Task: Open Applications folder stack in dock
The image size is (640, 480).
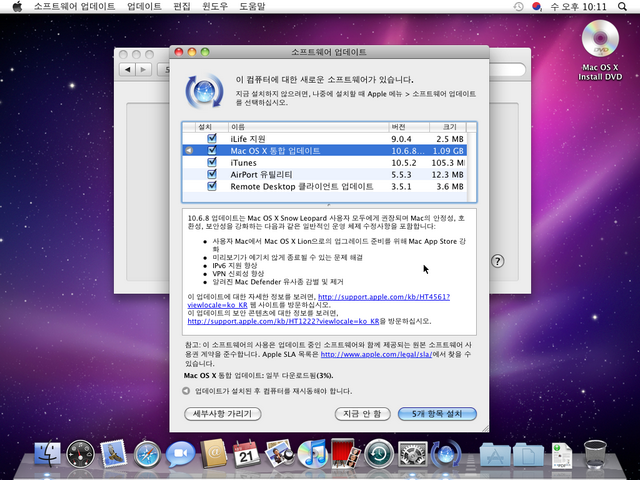Action: (495, 454)
